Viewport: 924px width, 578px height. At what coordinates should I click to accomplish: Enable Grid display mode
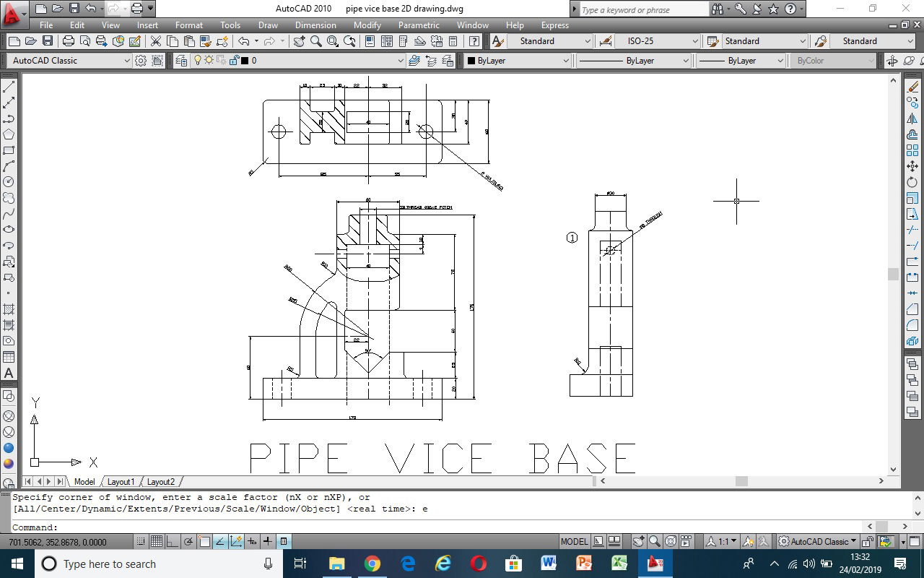[157, 540]
